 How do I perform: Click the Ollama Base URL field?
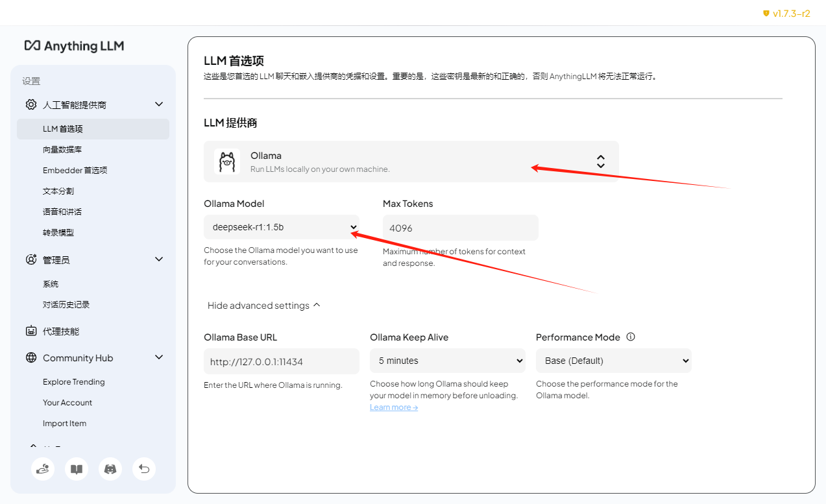click(282, 361)
